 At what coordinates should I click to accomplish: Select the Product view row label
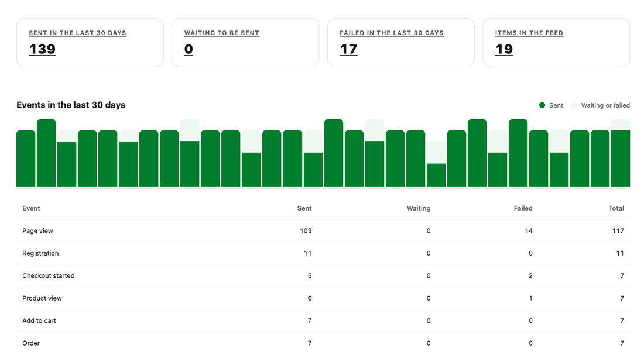(x=42, y=298)
